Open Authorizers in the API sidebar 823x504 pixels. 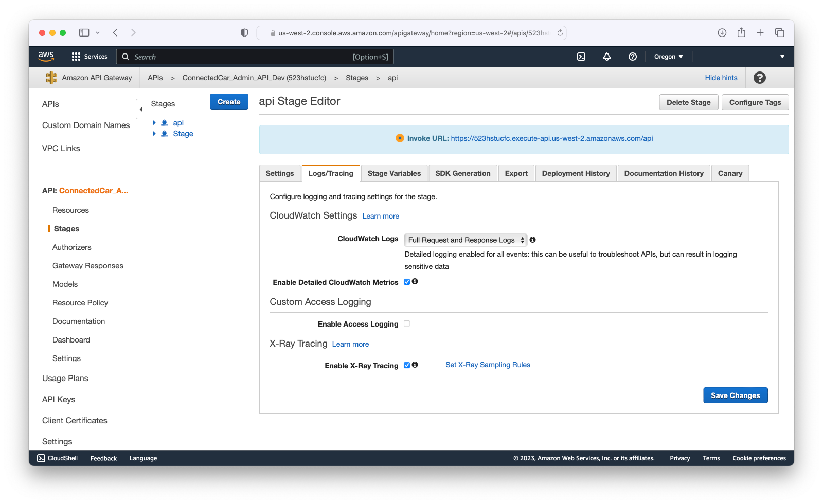[72, 247]
